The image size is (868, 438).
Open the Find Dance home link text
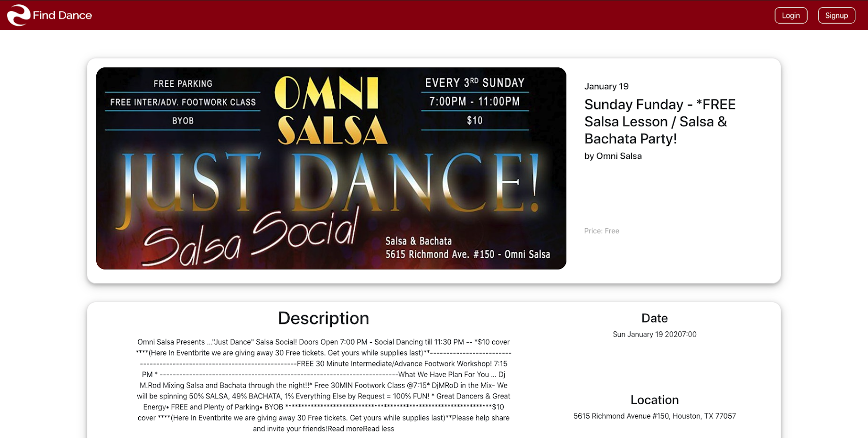click(62, 15)
